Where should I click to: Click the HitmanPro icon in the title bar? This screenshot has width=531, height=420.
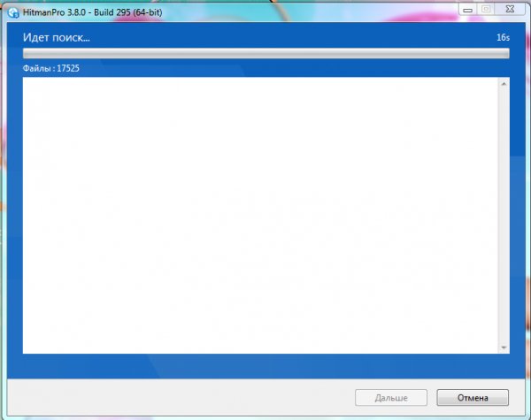(13, 12)
